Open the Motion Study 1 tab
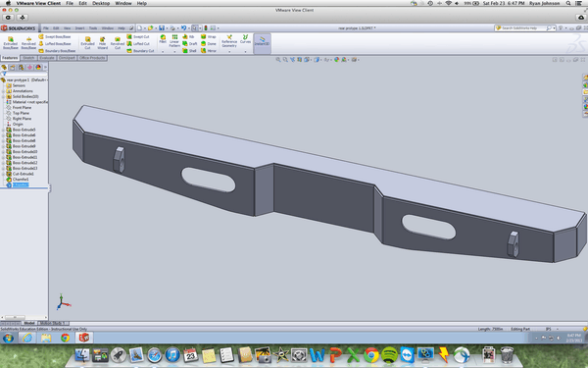 (x=53, y=323)
